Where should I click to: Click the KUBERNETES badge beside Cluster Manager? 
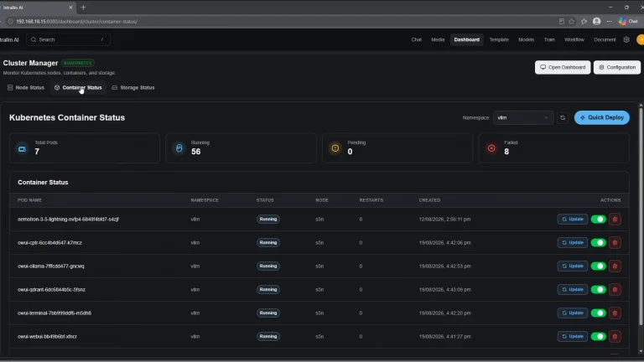pyautogui.click(x=78, y=63)
